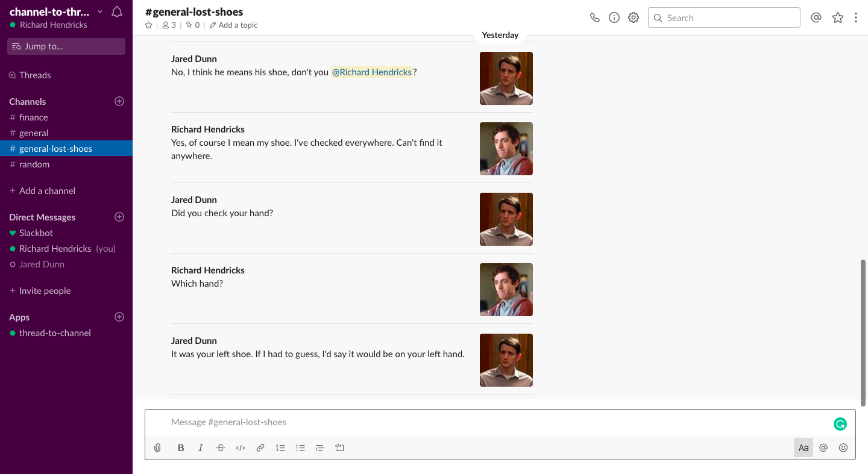The width and height of the screenshot is (868, 474).
Task: Mention someone with composer @ icon
Action: click(x=823, y=447)
